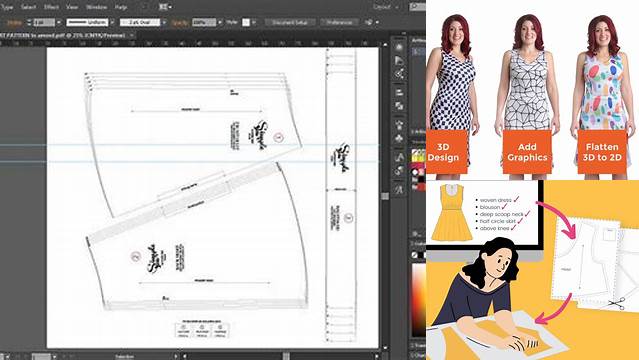The image size is (639, 360).
Task: Click the horizontal scrollbar right arrow
Action: point(378,356)
